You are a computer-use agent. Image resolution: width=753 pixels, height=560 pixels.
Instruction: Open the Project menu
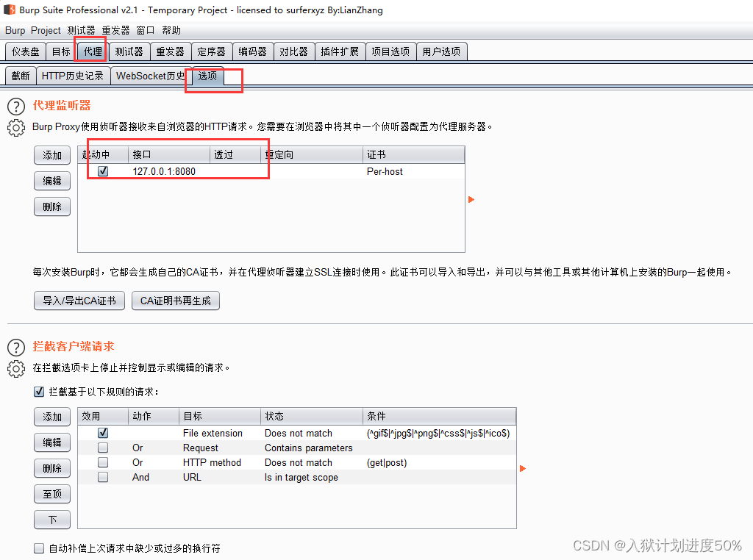(x=46, y=30)
